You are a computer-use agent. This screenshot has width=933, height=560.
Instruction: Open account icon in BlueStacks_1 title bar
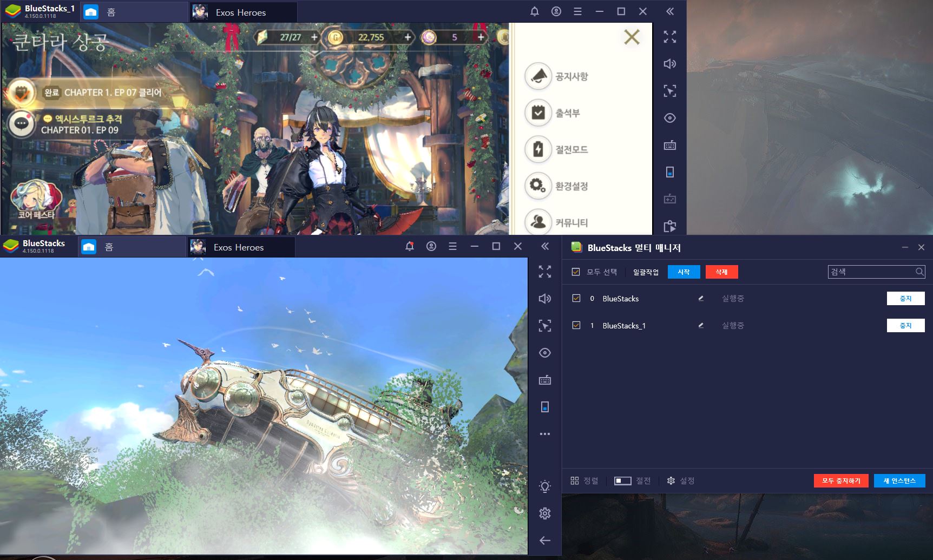(x=556, y=11)
